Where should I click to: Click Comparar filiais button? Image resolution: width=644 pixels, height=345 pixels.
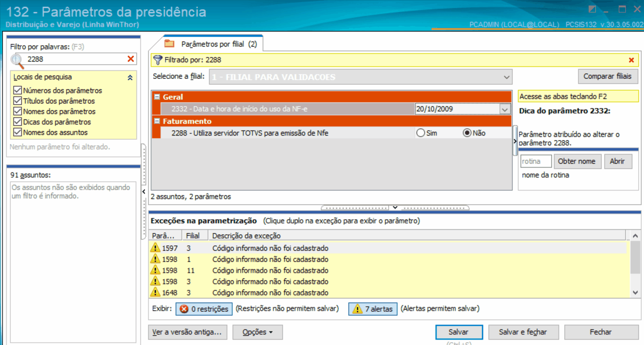pyautogui.click(x=607, y=76)
